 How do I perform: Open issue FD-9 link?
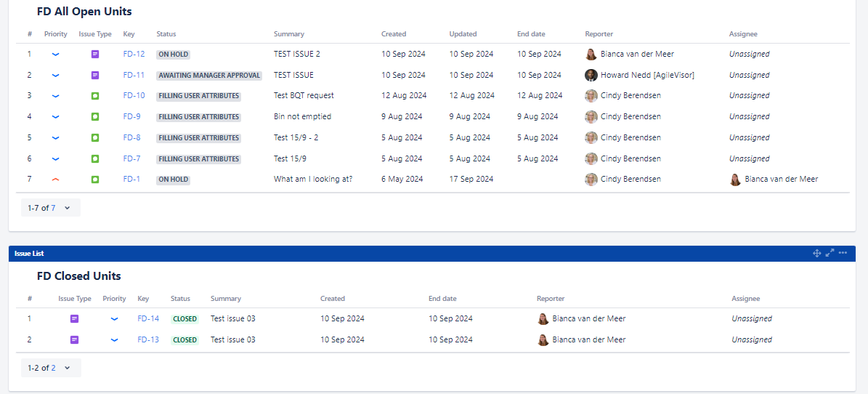tap(131, 116)
